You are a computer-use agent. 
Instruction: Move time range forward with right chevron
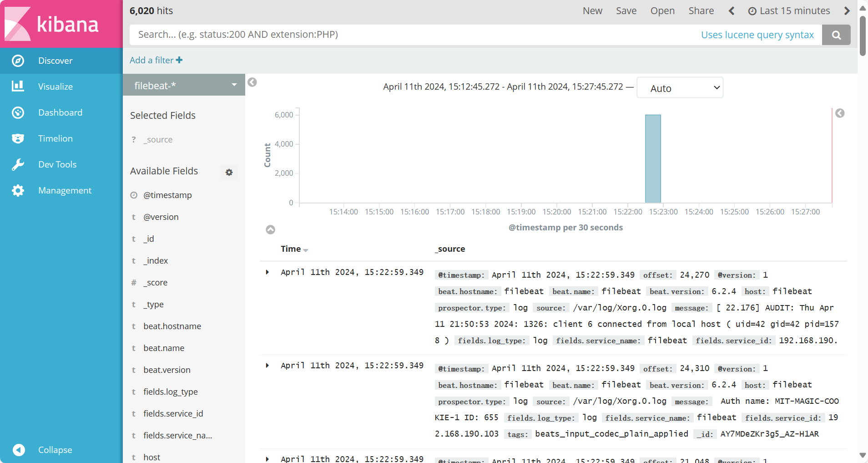pos(847,11)
